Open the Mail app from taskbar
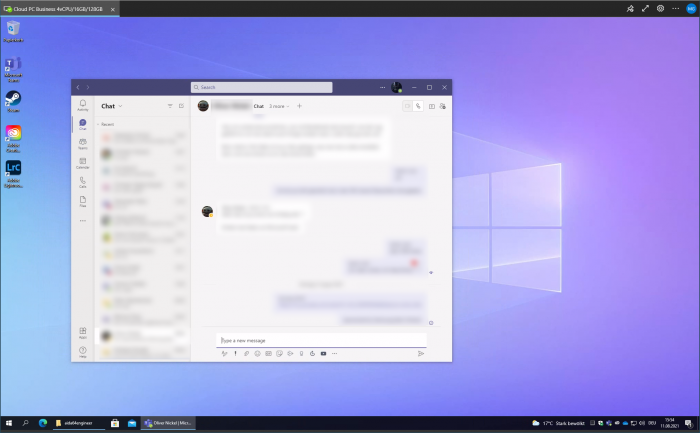The height and width of the screenshot is (433, 700). pyautogui.click(x=132, y=423)
